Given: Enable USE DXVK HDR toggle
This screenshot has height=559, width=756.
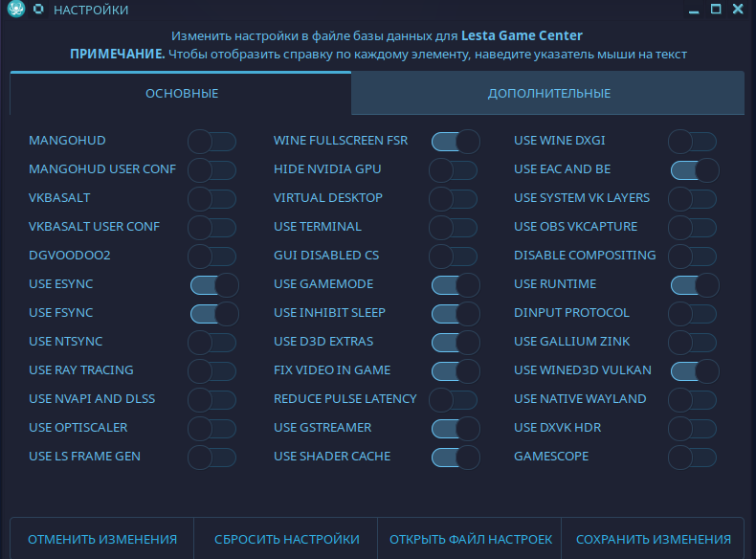Looking at the screenshot, I should (x=692, y=429).
